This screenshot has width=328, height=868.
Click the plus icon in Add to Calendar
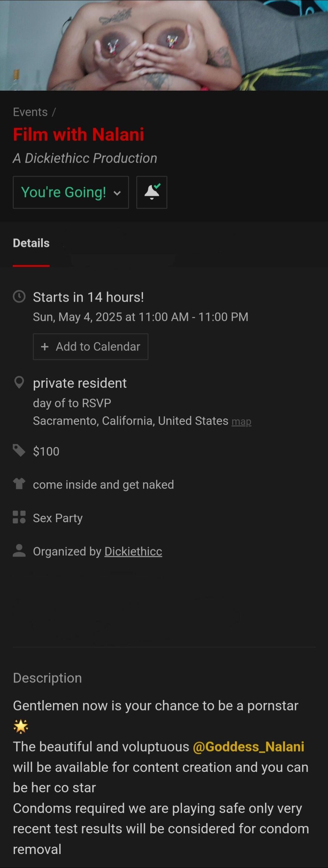click(x=45, y=346)
